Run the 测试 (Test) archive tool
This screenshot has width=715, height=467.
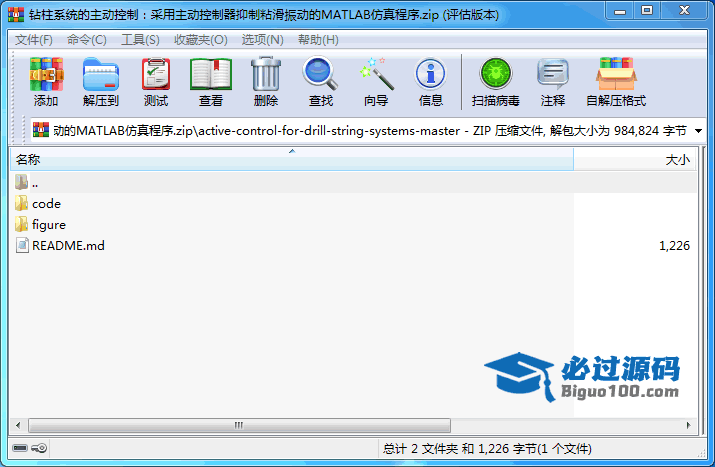click(x=156, y=74)
